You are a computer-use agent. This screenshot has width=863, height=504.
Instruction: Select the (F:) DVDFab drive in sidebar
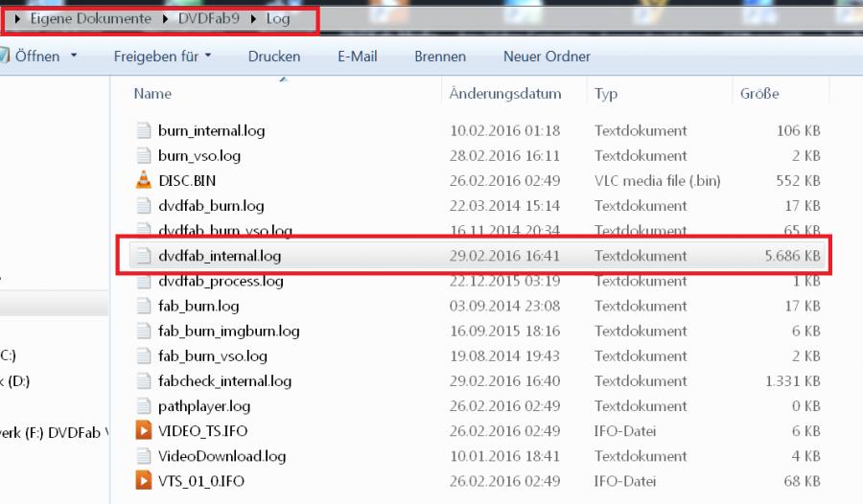point(54,432)
